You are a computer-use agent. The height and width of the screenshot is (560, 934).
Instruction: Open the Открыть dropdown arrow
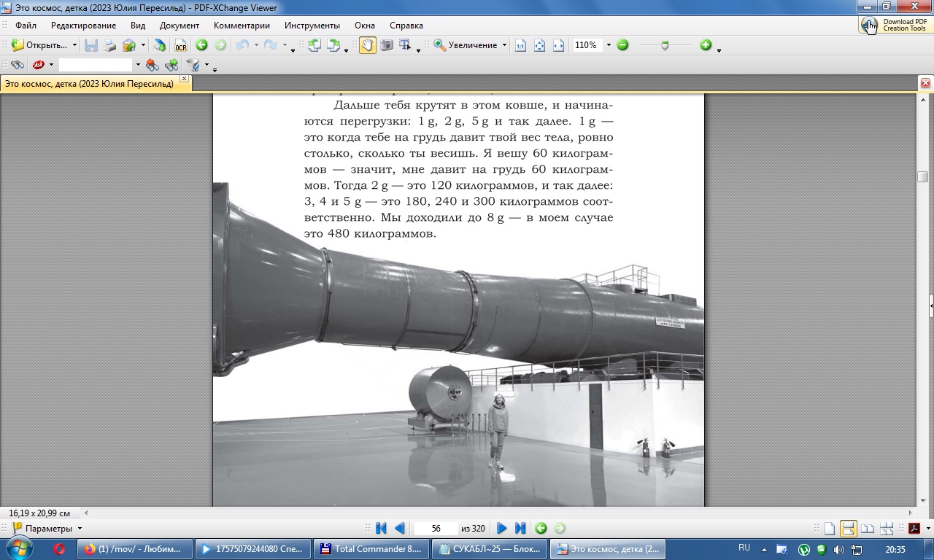pos(74,45)
